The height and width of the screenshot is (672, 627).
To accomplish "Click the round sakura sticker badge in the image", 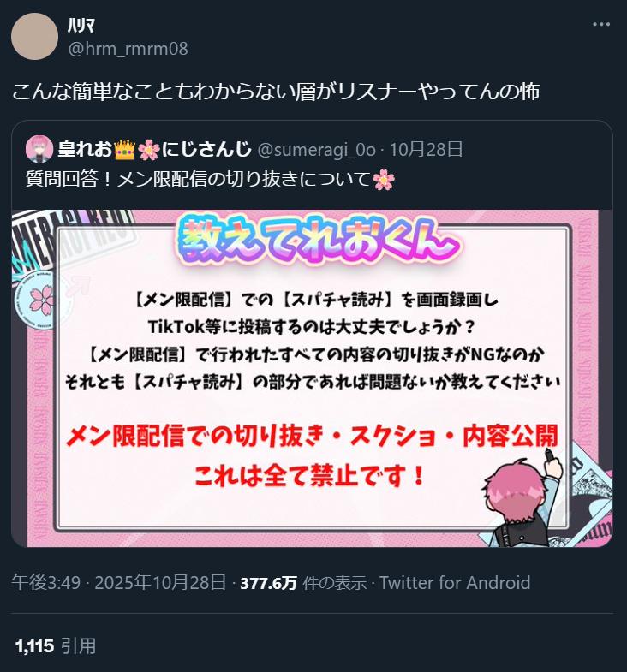I will click(39, 298).
